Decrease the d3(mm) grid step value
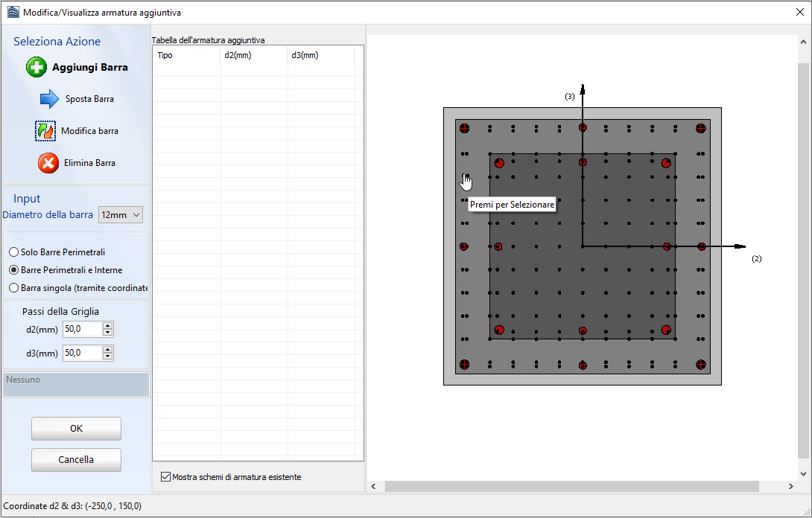The image size is (812, 518). (108, 356)
